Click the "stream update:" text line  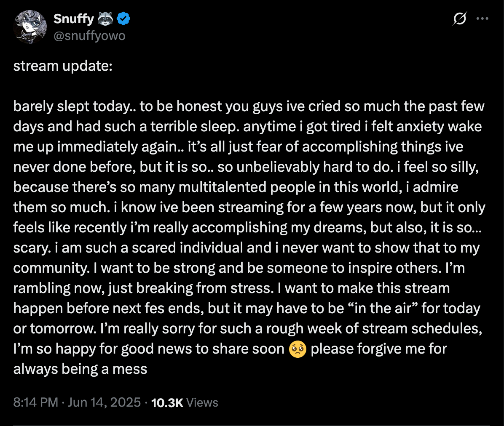pos(63,66)
